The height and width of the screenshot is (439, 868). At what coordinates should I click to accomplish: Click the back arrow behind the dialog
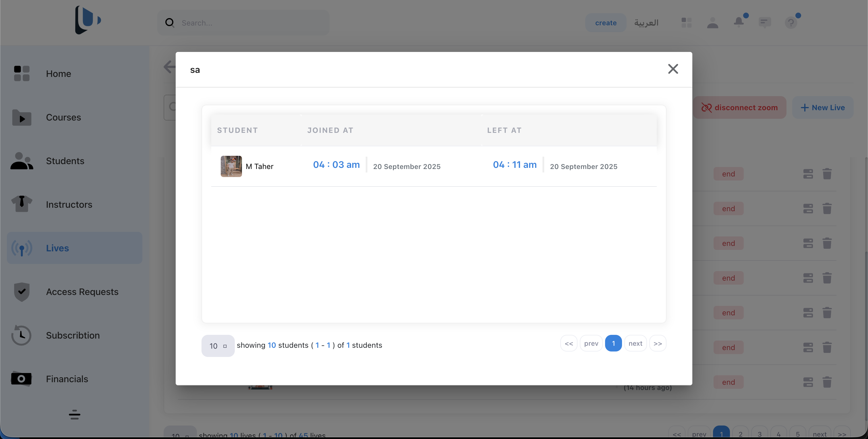[x=169, y=67]
